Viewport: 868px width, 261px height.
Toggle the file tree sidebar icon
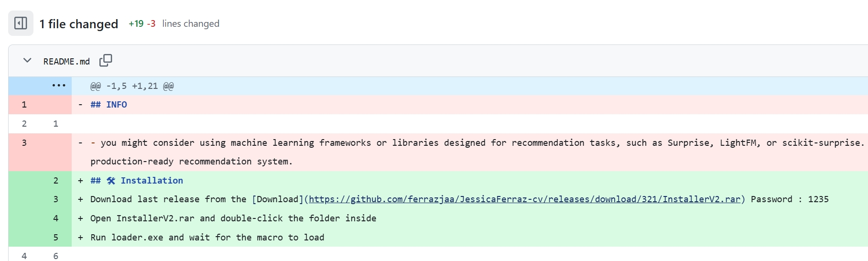(x=21, y=23)
